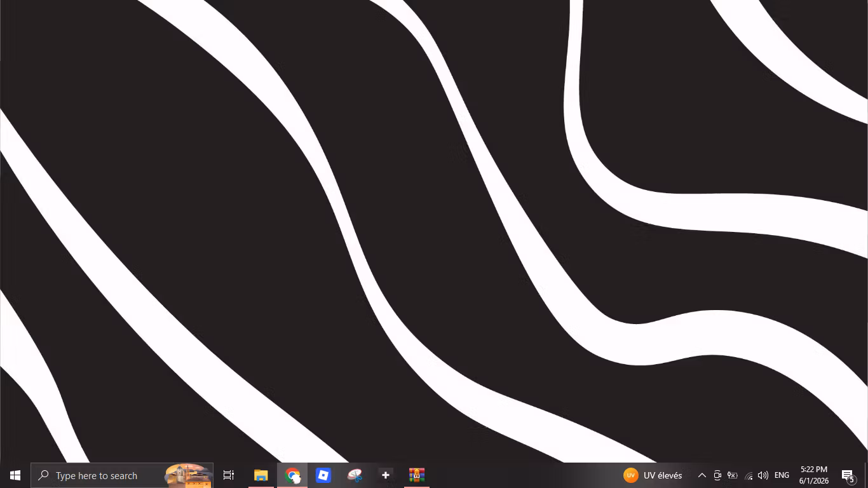Open the Wi-Fi network flyout
The image size is (868, 488).
tap(748, 475)
